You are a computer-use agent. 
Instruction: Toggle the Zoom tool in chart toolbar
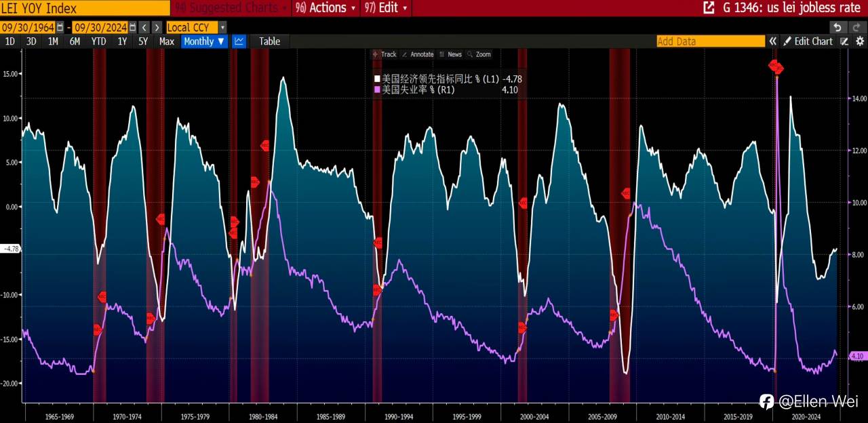click(x=478, y=54)
